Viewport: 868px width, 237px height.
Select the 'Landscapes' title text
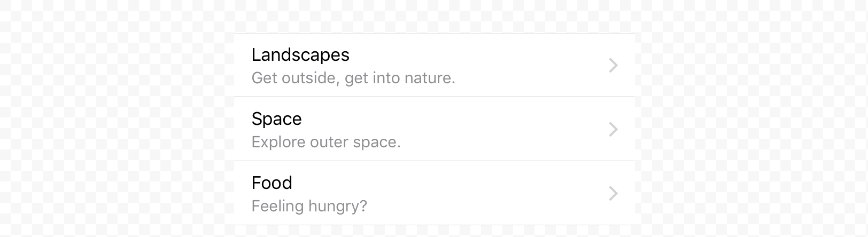[300, 55]
